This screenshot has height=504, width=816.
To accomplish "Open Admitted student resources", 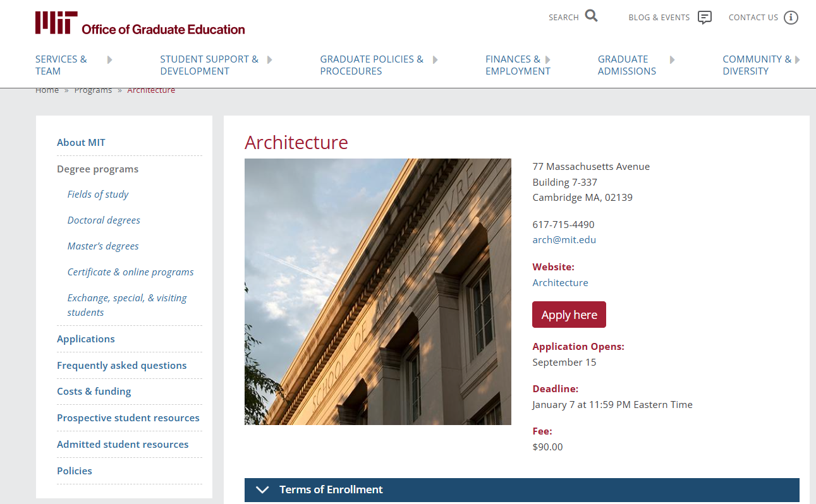I will tap(123, 445).
